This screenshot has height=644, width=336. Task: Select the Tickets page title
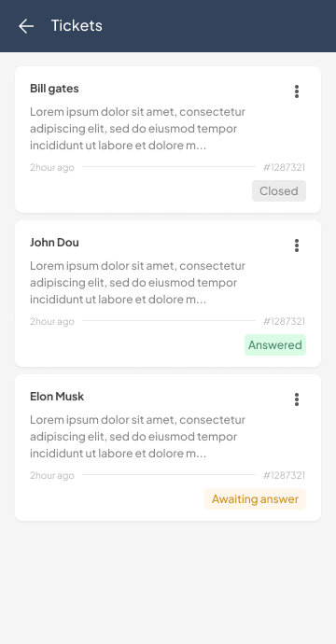77,25
